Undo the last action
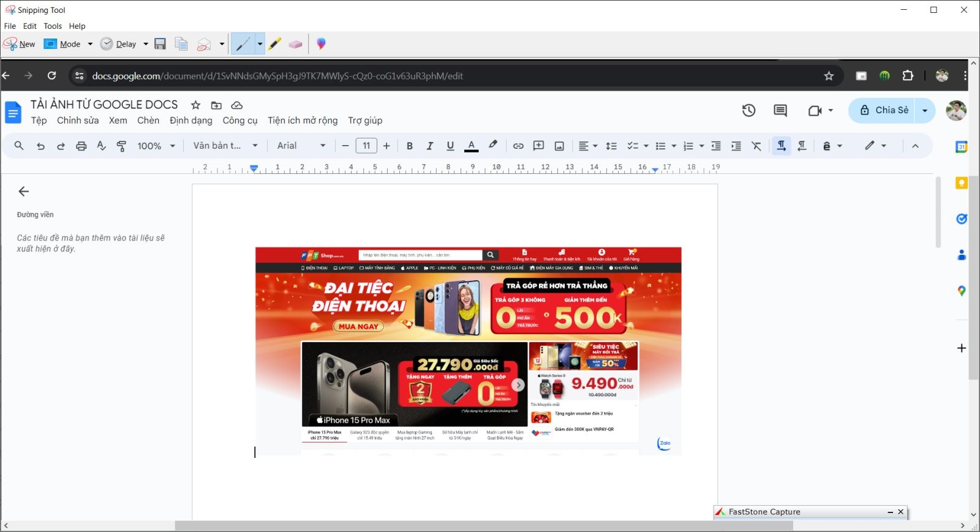Viewport: 980px width, 532px height. [x=40, y=146]
